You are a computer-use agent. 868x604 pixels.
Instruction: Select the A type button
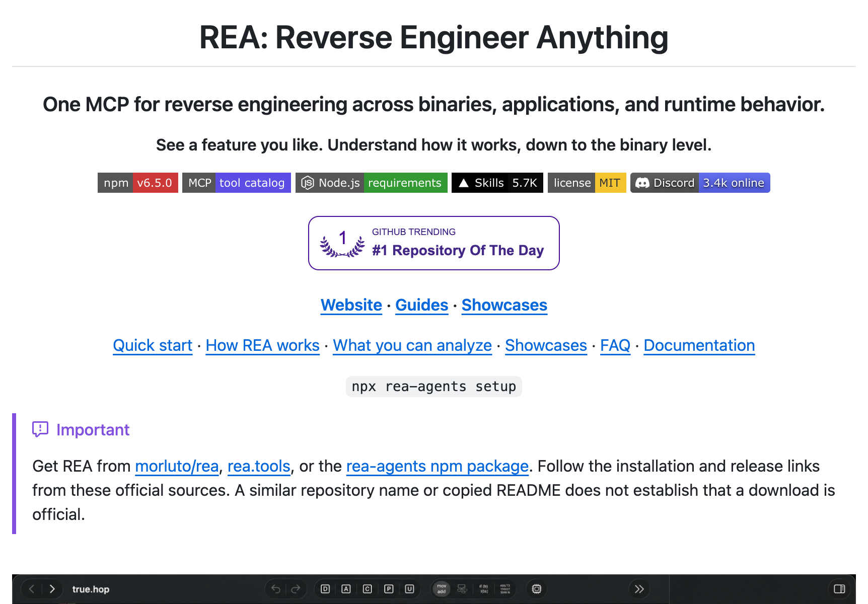coord(346,589)
